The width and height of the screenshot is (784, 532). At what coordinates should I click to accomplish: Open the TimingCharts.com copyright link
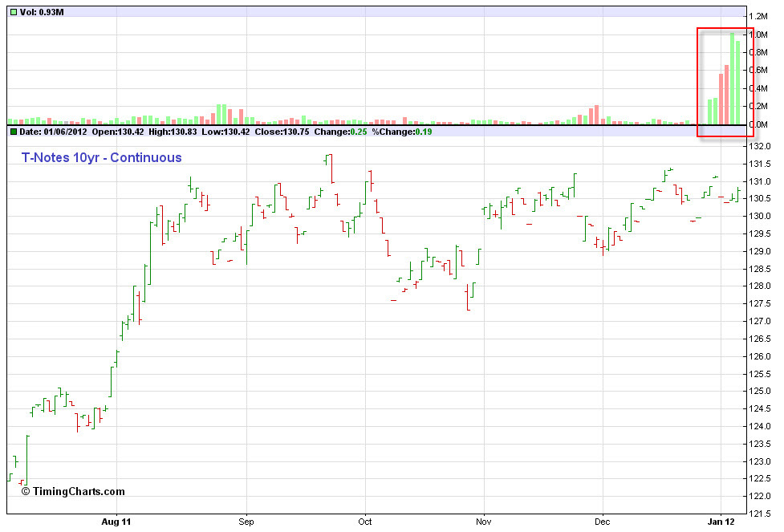73,491
